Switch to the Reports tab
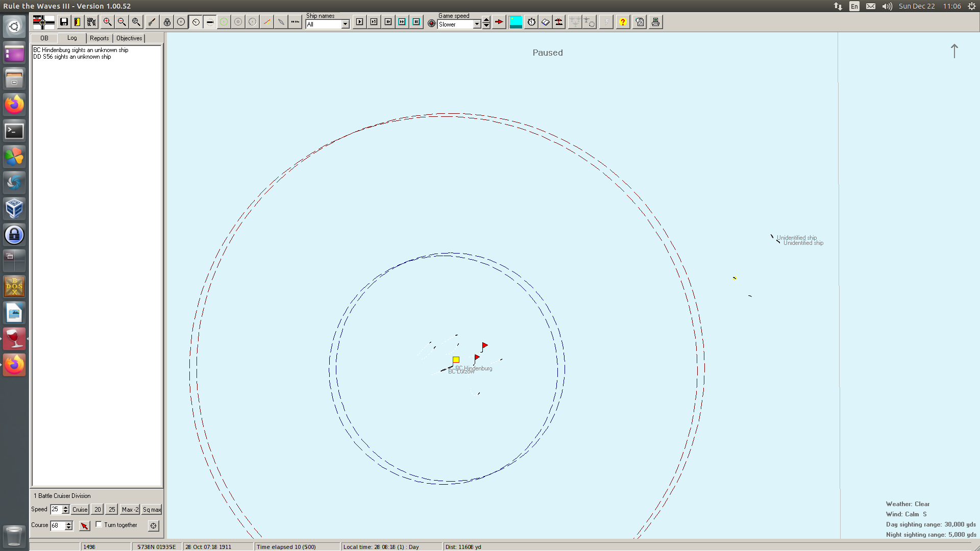Screen dimensions: 980x551 pyautogui.click(x=100, y=38)
